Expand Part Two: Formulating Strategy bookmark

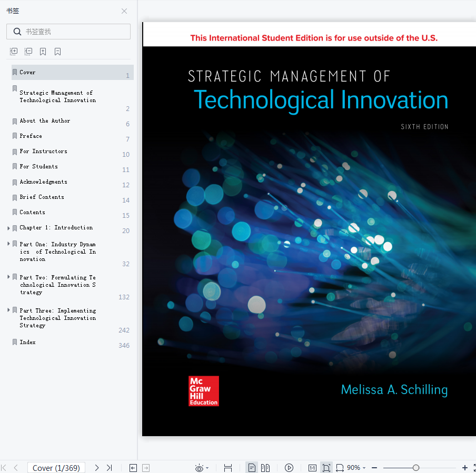coord(8,277)
